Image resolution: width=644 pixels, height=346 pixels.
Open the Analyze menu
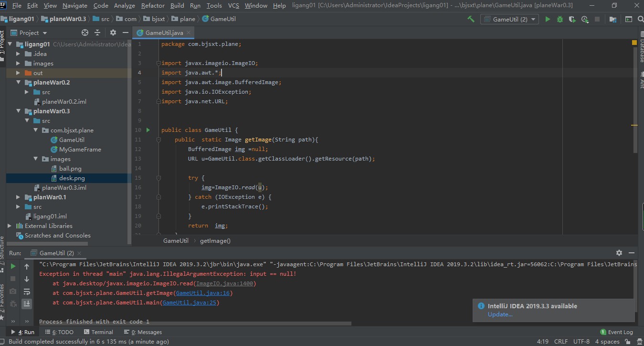point(124,6)
